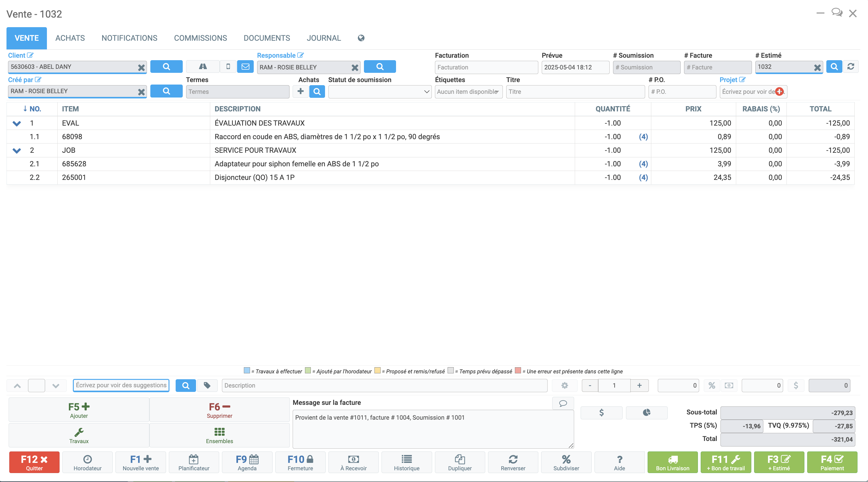
Task: Click the pie chart icon near Sous-total
Action: coord(646,413)
